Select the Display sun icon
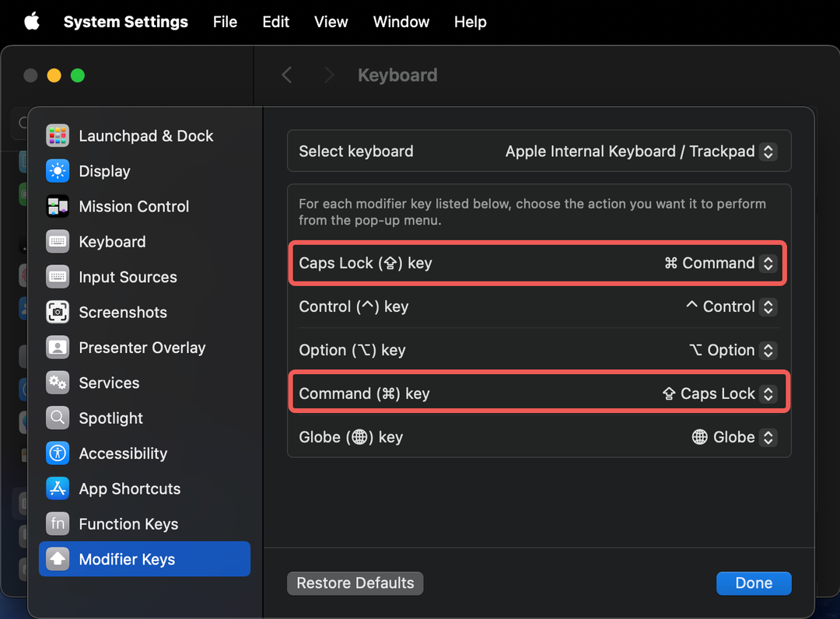The image size is (840, 619). pos(58,171)
